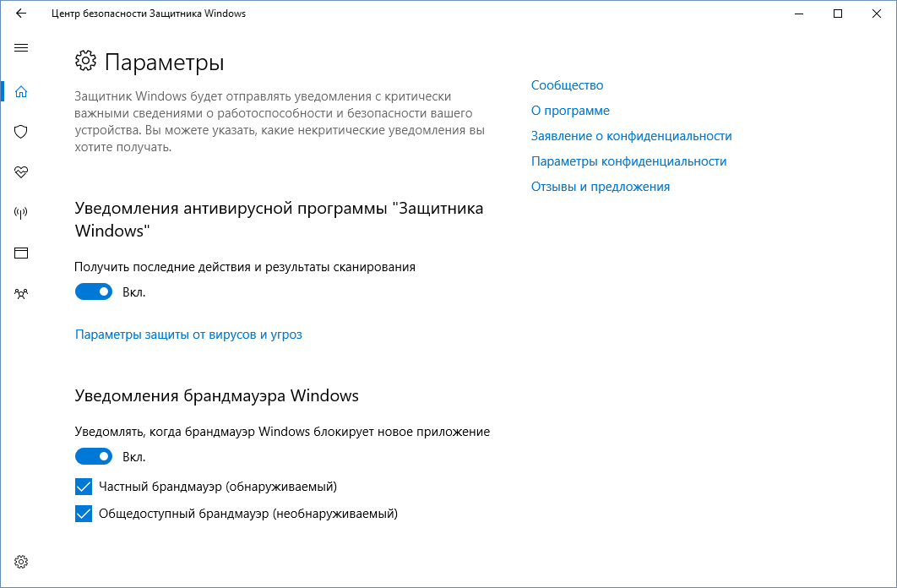
Task: Open the Home section icon
Action: [21, 91]
